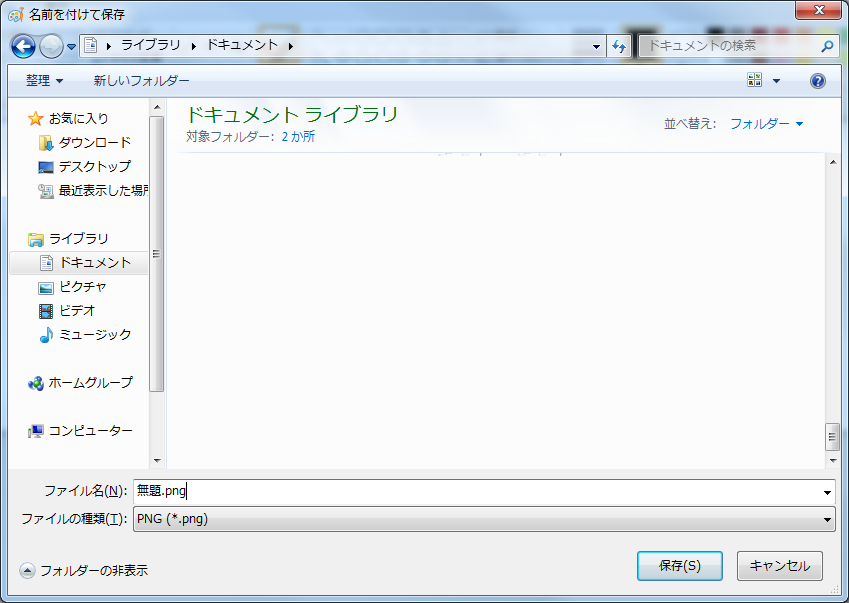Select ミュージック library
This screenshot has height=603, width=849.
coord(95,335)
